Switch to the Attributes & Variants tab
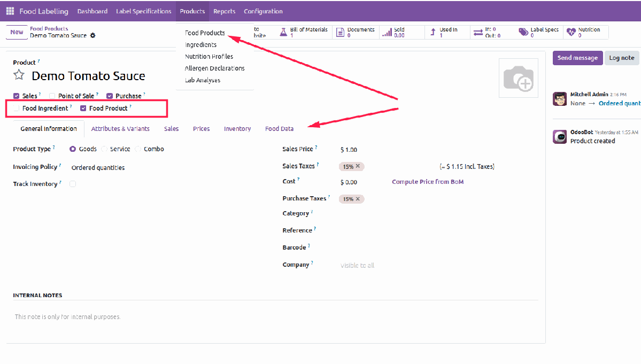This screenshot has height=364, width=641. pyautogui.click(x=120, y=129)
